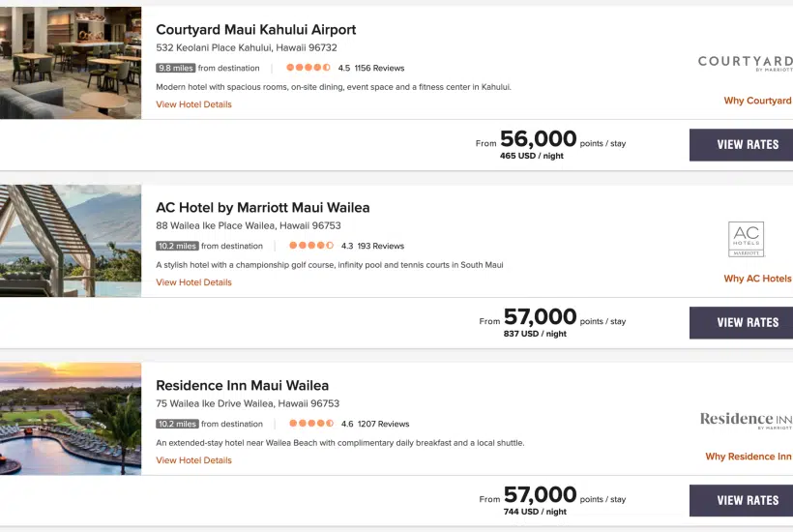
Task: Open View Hotel Details for Courtyard Maui
Action: pos(193,104)
